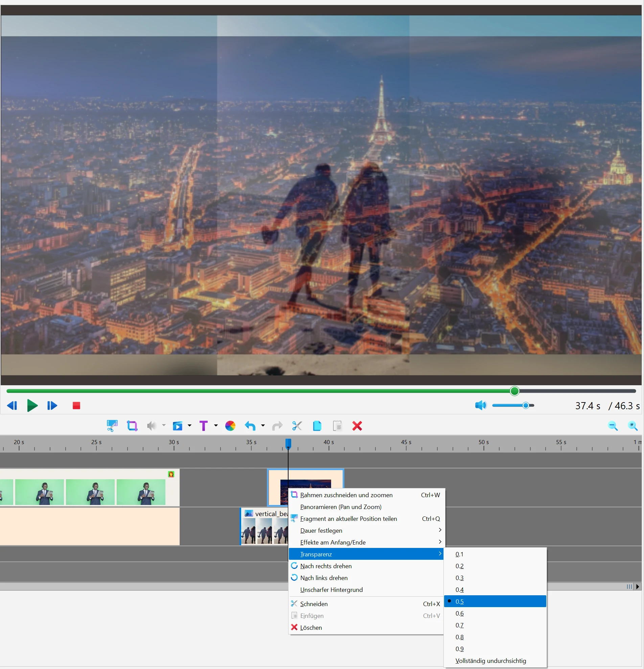
Task: Click the green playback progress handle
Action: click(515, 391)
